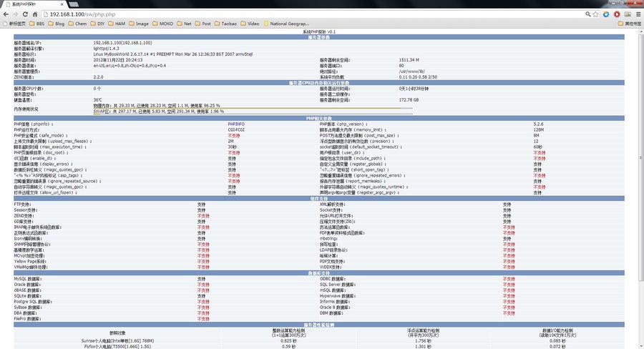Click the picture extension icon in toolbar
This screenshot has height=349, width=644.
628,14
